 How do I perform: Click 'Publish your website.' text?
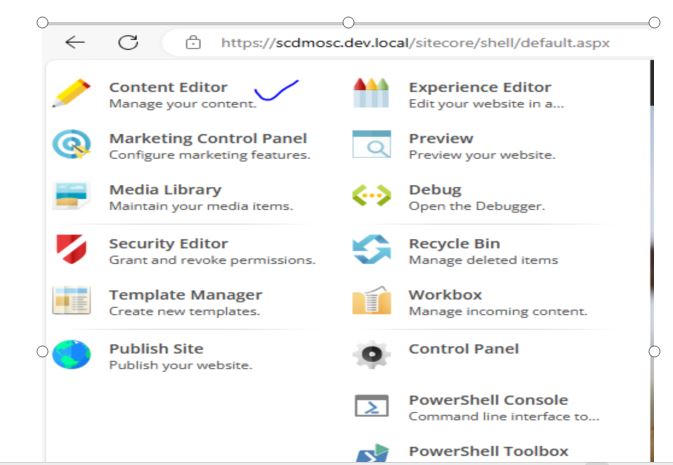pyautogui.click(x=181, y=365)
